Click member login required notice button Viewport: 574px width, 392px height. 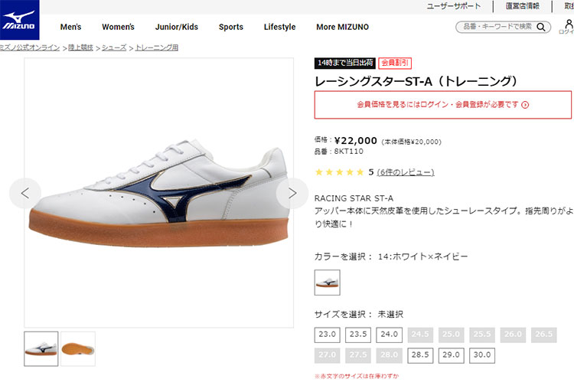pos(442,105)
